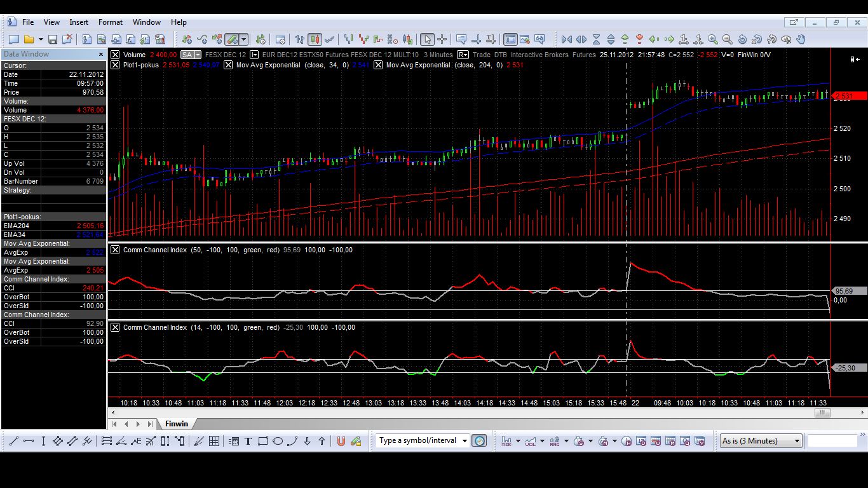
Task: Choose the rectangle drawing tool
Action: pyautogui.click(x=263, y=441)
